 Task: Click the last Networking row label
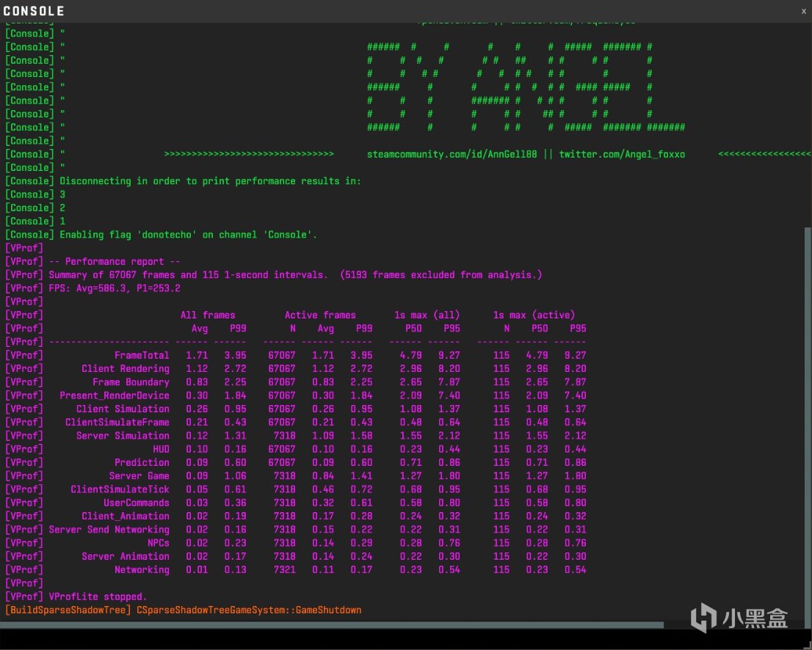coord(142,570)
